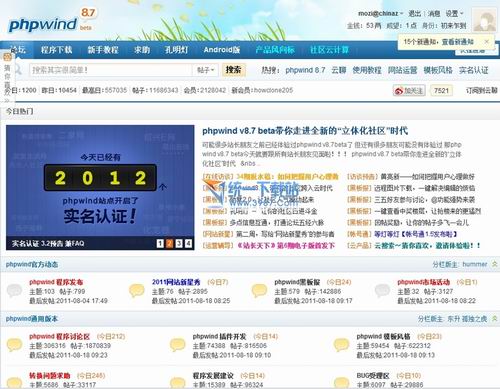The width and height of the screenshot is (500, 389).
Task: Open 远程图片下载 blackboard post link
Action: pyautogui.click(x=424, y=188)
